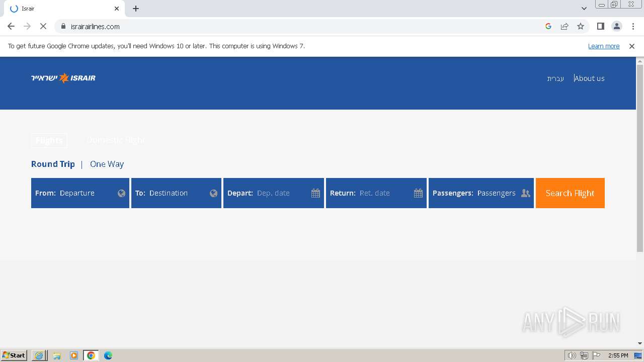Screen dimensions: 644x362
Task: Open the Depart date calendar icon
Action: point(315,193)
